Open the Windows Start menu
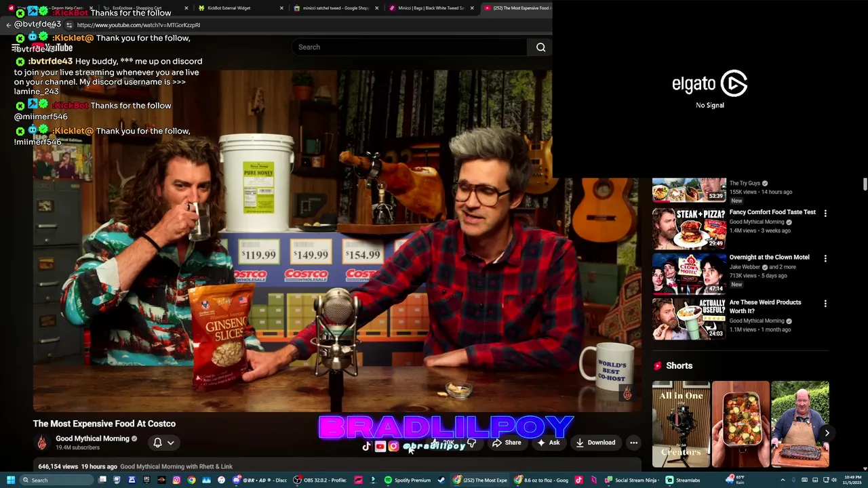This screenshot has height=488, width=868. (x=11, y=480)
